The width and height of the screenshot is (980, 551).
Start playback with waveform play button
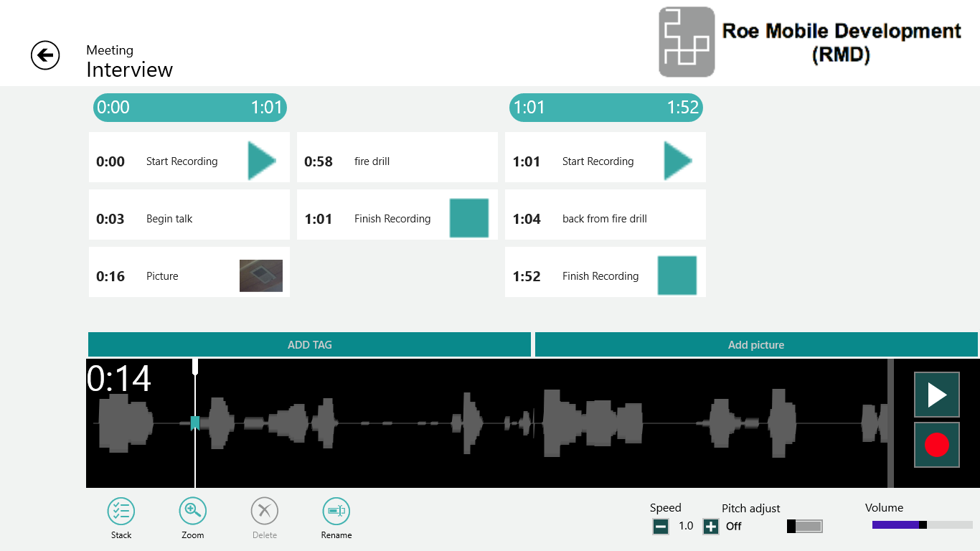(937, 395)
